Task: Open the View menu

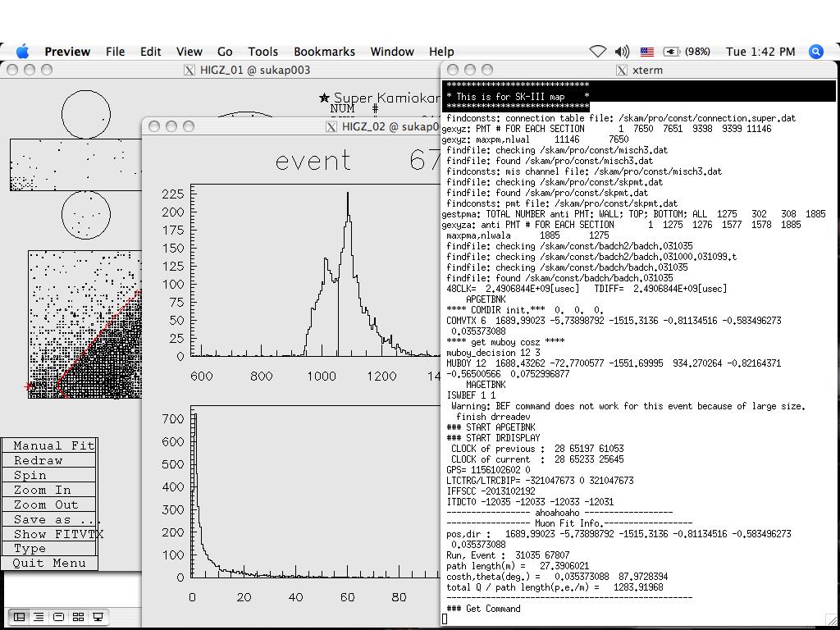Action: point(189,52)
